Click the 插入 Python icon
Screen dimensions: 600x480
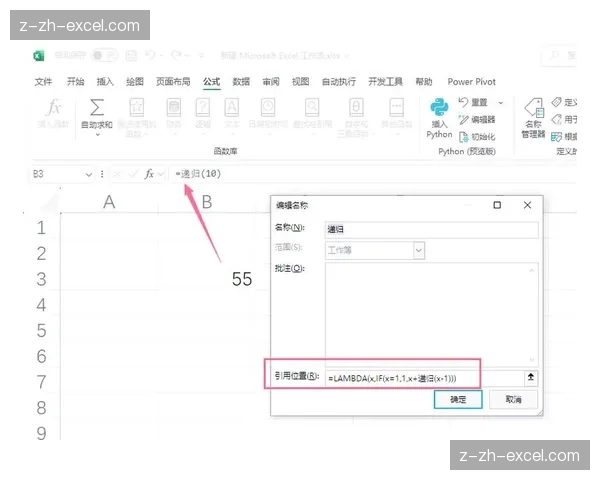(x=439, y=108)
